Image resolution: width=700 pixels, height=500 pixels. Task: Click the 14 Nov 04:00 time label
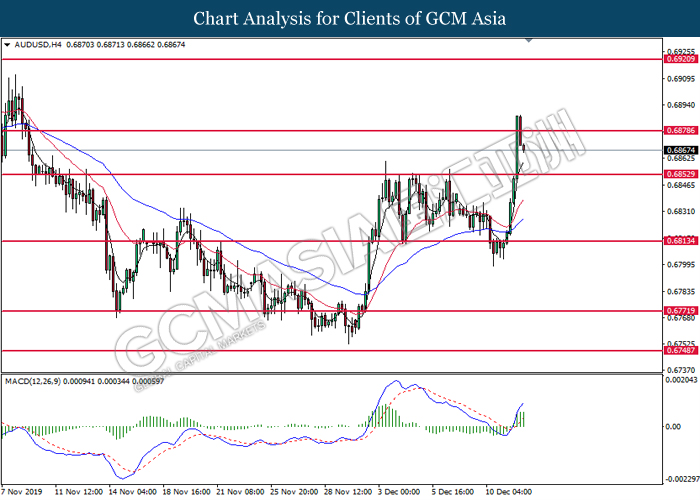[131, 492]
